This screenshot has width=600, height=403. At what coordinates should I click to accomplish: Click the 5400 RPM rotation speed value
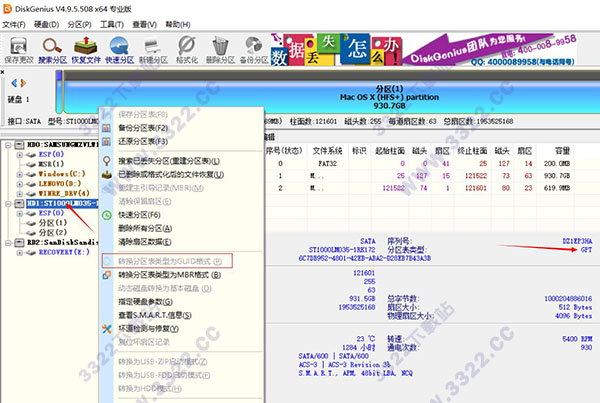[577, 339]
